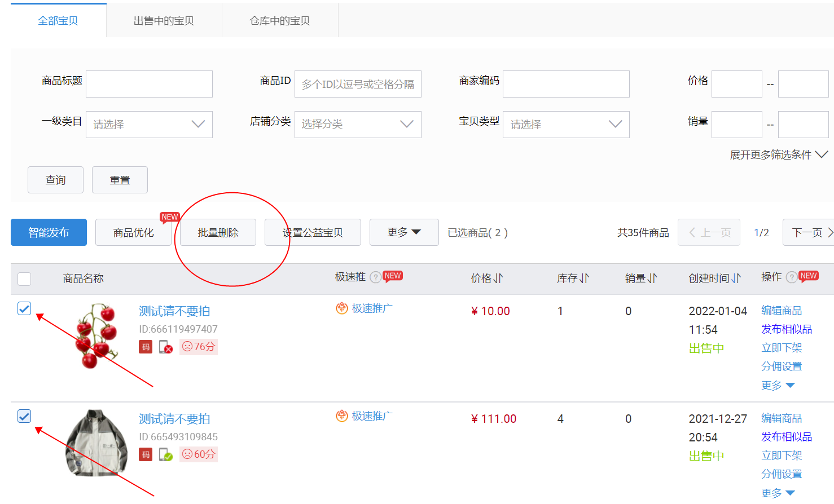Open the 店铺分类 dropdown
This screenshot has width=834, height=504.
pyautogui.click(x=358, y=125)
